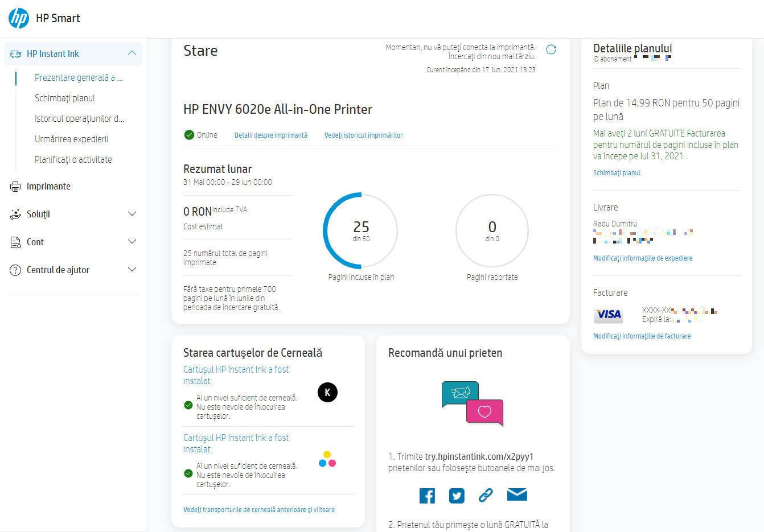Image resolution: width=764 pixels, height=532 pixels.
Task: Collapse the HP Instant Ink section
Action: (132, 53)
